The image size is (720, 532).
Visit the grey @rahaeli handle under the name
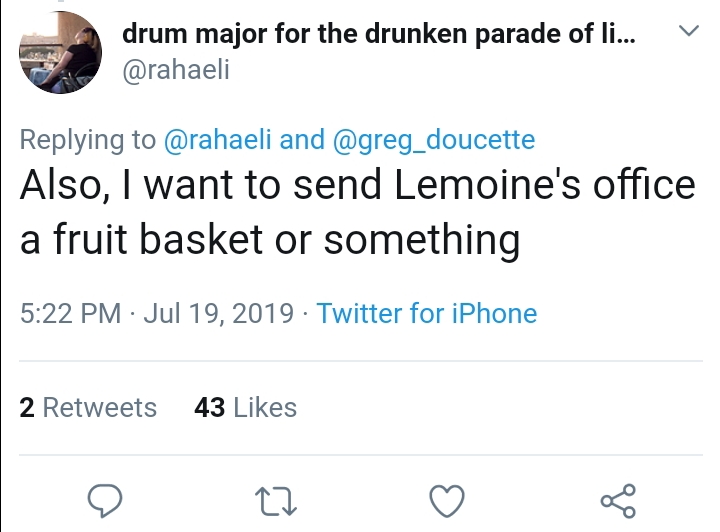(x=176, y=70)
